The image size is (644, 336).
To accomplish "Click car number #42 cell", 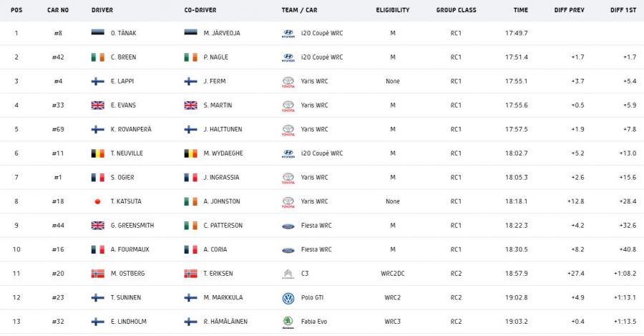I will (x=59, y=57).
